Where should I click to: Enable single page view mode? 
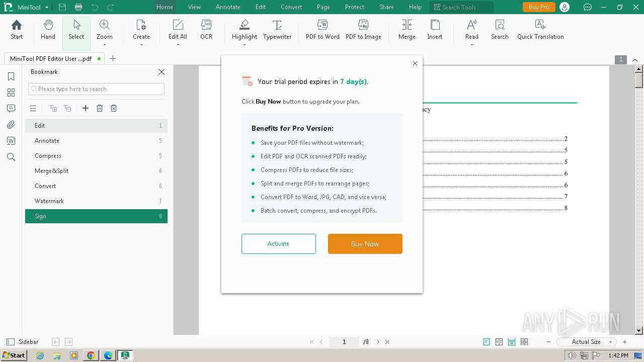point(487,342)
